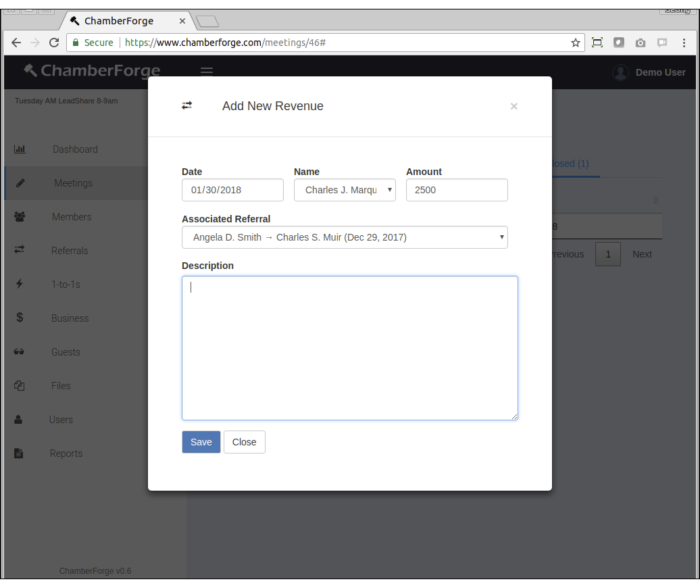The image size is (700, 588).
Task: Expand the Associated Referral dropdown
Action: (345, 237)
